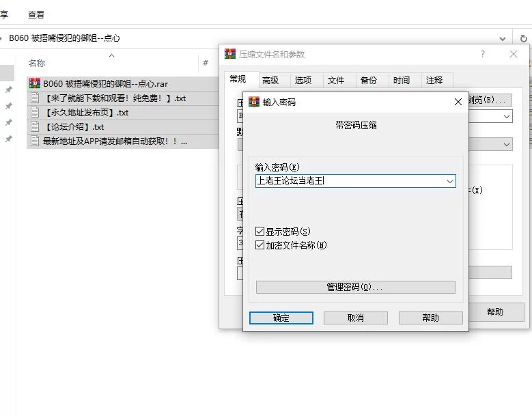Click the 【永久地址发布页】.txt file icon
This screenshot has height=416, width=532.
[x=34, y=113]
